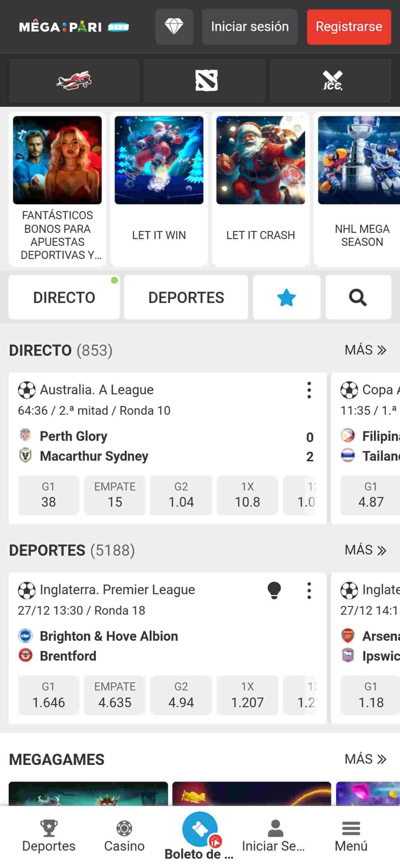Viewport: 400px width, 868px height.
Task: Open the diamond VIP icon
Action: click(x=174, y=27)
